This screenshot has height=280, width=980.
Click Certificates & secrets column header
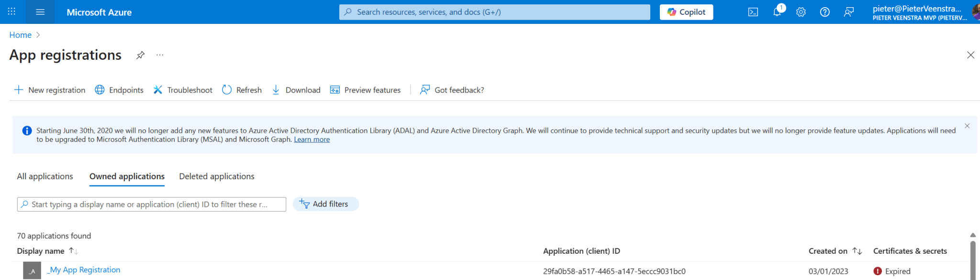(x=910, y=251)
